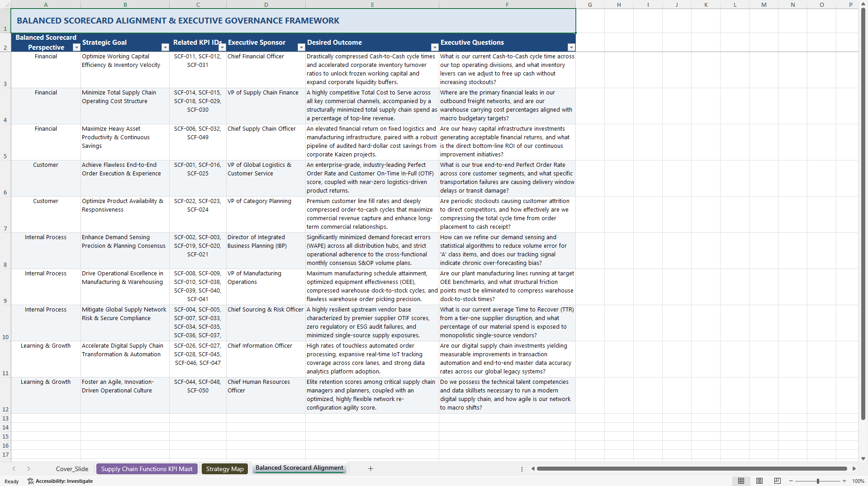This screenshot has height=486, width=868.
Task: Switch to Page Layout view icon
Action: (x=759, y=481)
